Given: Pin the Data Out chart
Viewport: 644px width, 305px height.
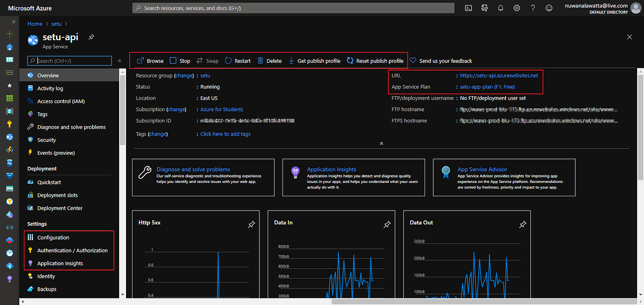Looking at the screenshot, I should point(523,225).
